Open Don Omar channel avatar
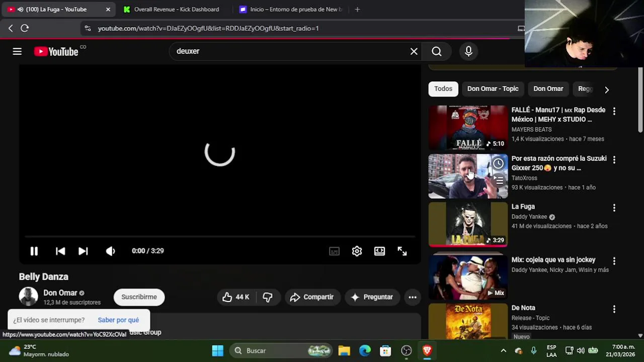Viewport: 644px width, 362px height. tap(28, 297)
